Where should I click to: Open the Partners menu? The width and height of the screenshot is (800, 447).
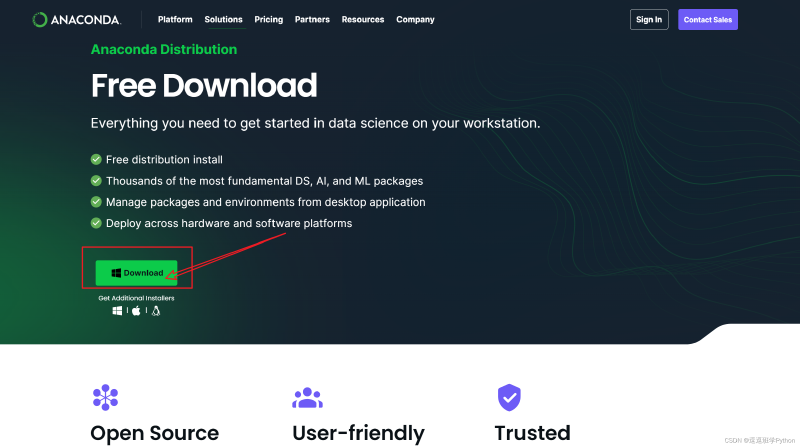(312, 19)
